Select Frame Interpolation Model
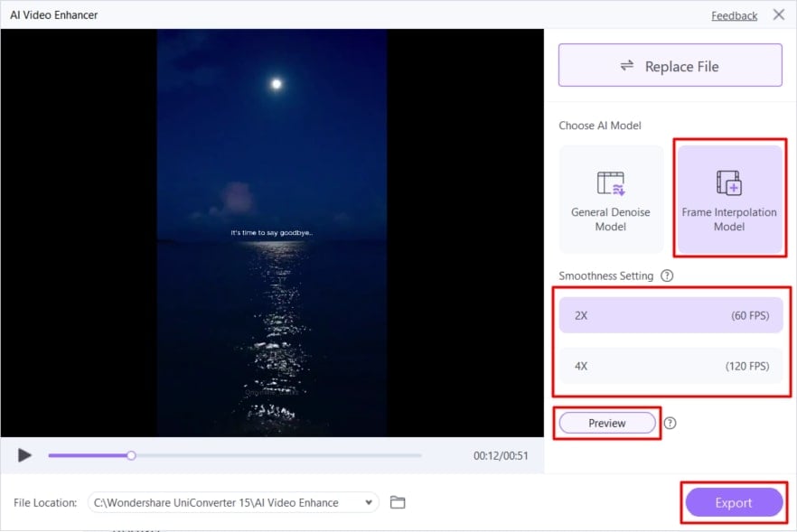The width and height of the screenshot is (797, 532). point(729,200)
